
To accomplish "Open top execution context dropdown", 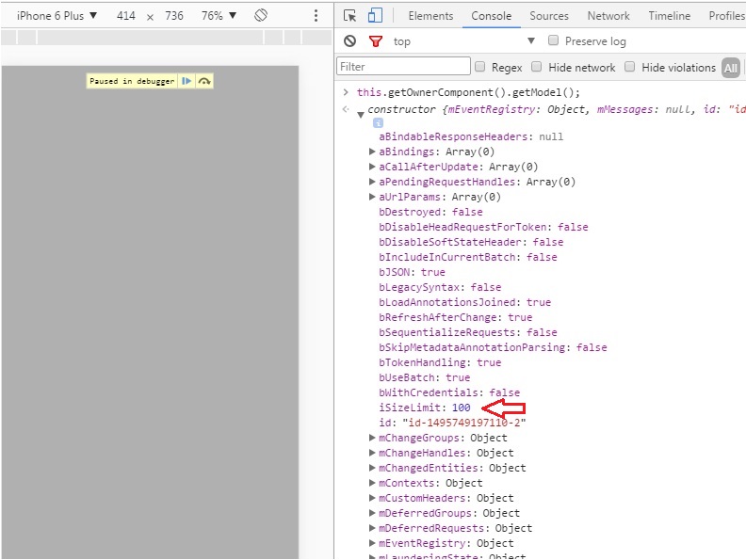I will (463, 41).
